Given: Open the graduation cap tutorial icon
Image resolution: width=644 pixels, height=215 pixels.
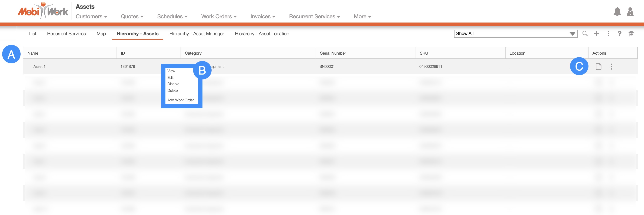Looking at the screenshot, I should (x=631, y=34).
